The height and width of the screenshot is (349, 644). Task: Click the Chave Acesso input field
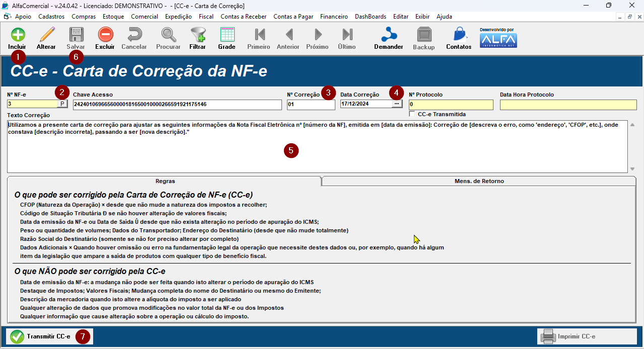[177, 105]
